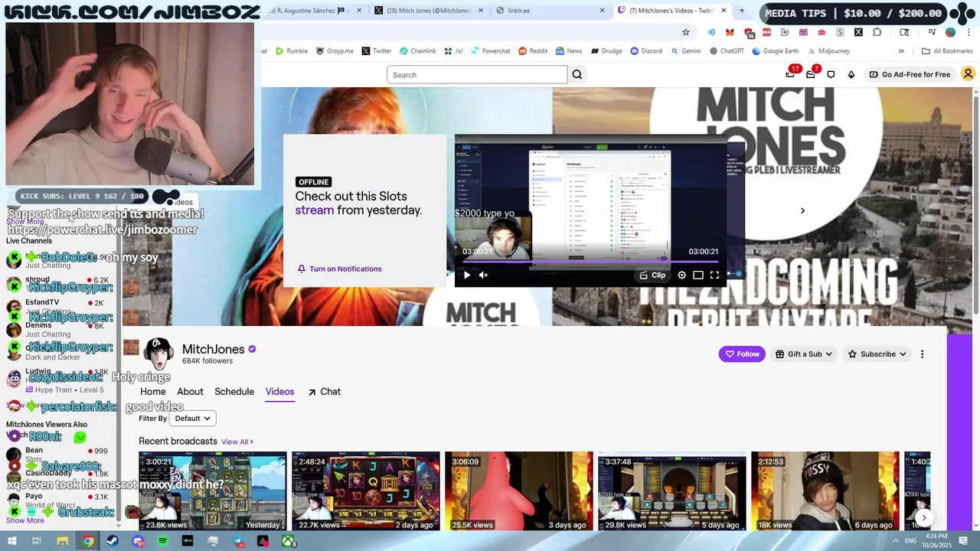Show next recent broadcasts with arrow
Image resolution: width=980 pixels, height=551 pixels.
pos(923,518)
